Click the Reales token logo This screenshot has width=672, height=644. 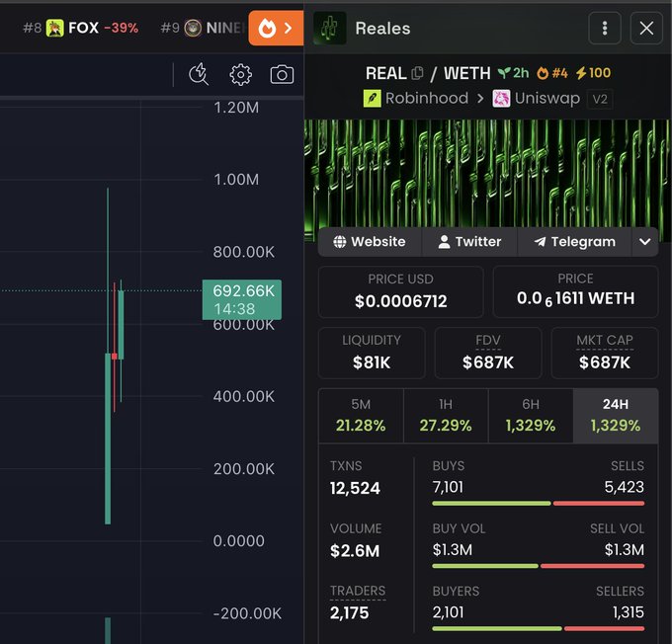[x=329, y=29]
